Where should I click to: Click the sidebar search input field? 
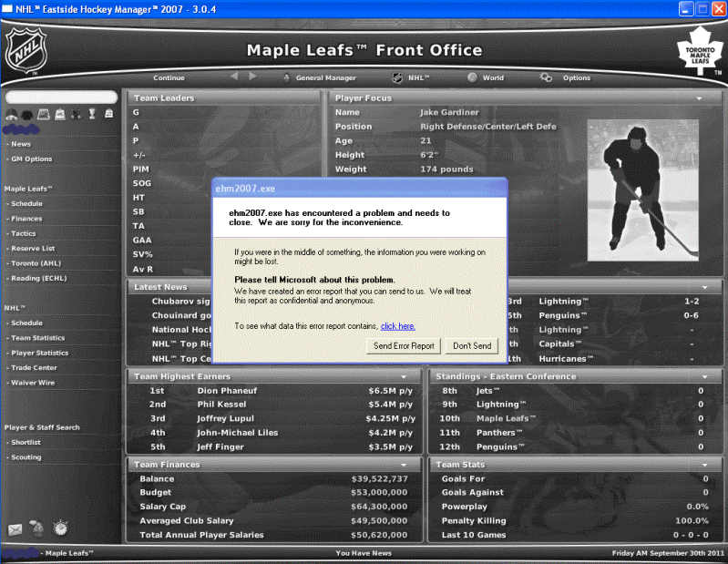point(61,97)
